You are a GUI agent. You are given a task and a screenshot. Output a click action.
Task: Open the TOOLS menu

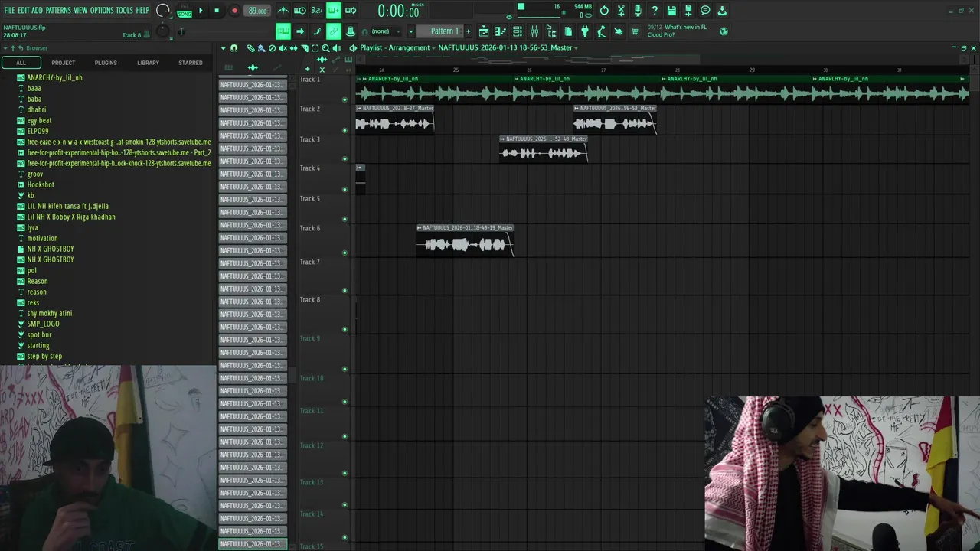[x=124, y=11]
